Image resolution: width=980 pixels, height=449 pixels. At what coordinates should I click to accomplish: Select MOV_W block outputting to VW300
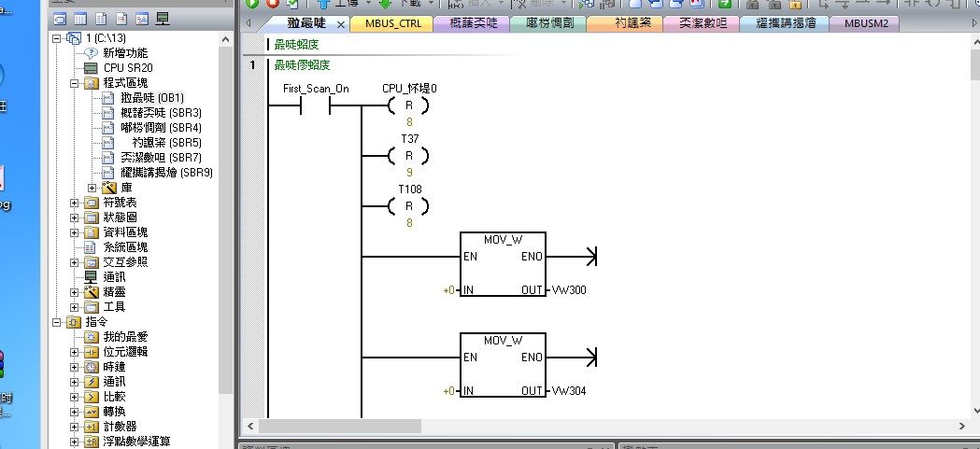point(504,264)
